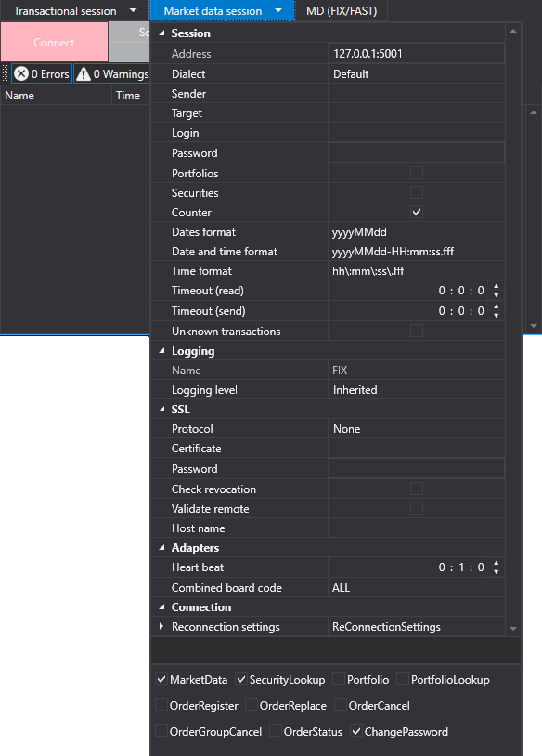Enable the Securities checkbox
Image resolution: width=542 pixels, height=756 pixels.
417,192
